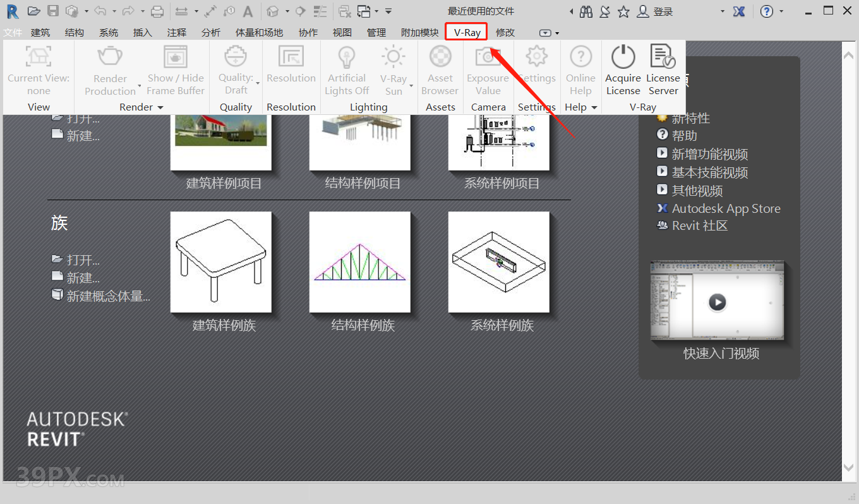Screen dimensions: 859x504
Task: Open the License Server icon
Action: pyautogui.click(x=663, y=57)
